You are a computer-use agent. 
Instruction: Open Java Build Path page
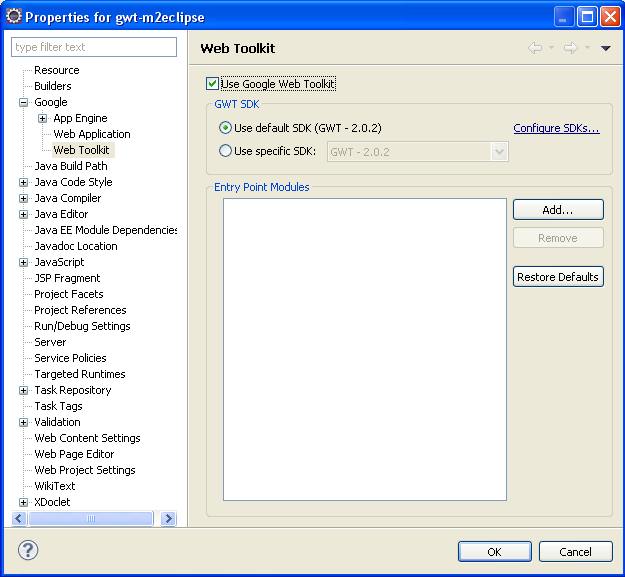tap(71, 166)
